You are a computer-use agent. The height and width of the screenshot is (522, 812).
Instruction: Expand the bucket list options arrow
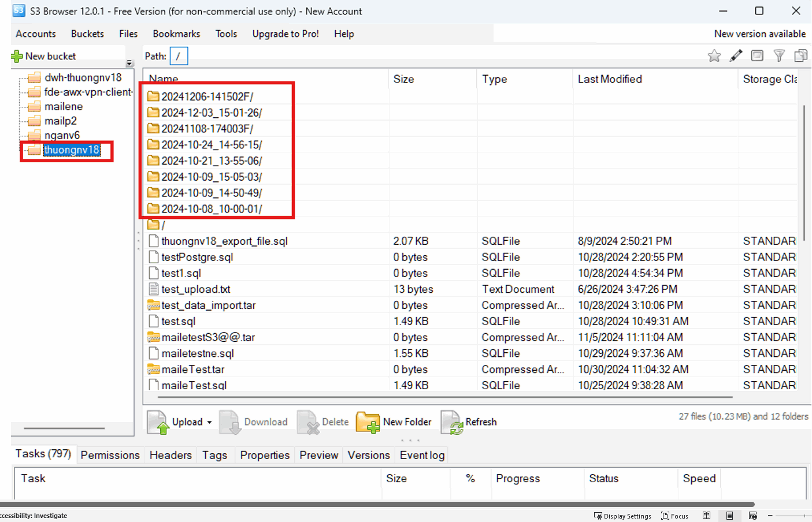(129, 64)
